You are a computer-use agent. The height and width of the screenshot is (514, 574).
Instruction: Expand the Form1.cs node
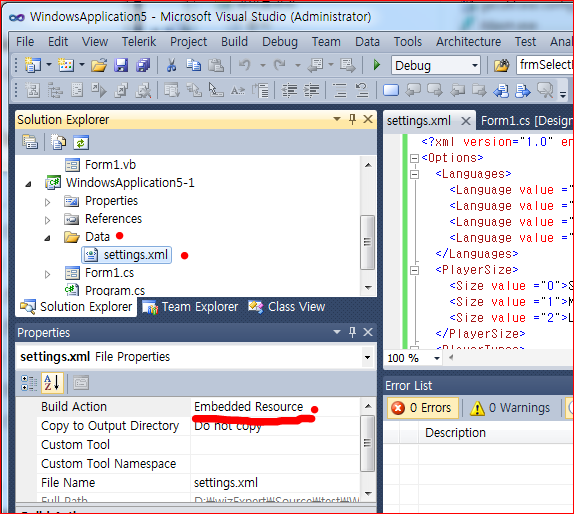coord(47,274)
